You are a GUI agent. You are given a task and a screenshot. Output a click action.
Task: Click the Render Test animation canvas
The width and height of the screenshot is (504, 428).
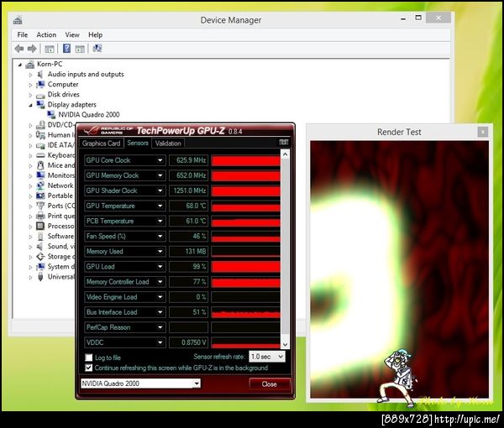coord(400,269)
